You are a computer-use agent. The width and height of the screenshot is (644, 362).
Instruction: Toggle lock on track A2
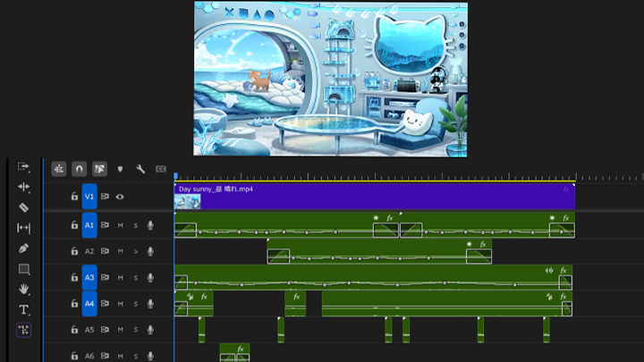(74, 251)
